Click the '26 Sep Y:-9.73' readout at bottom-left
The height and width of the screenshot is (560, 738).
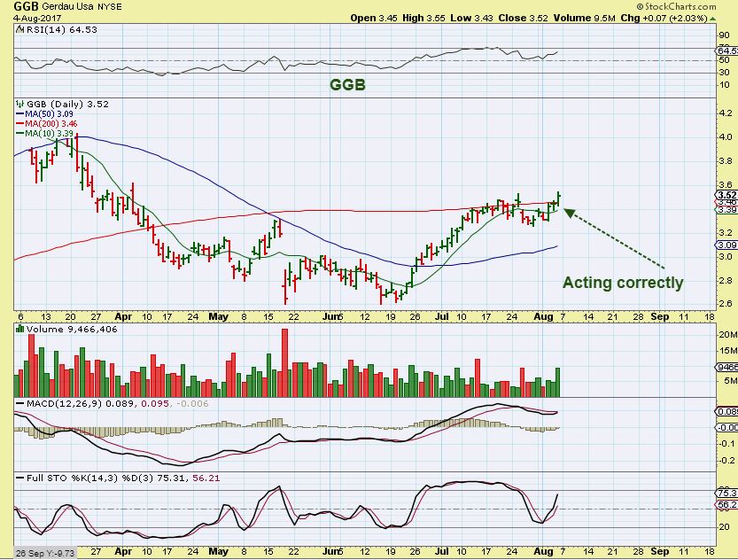[44, 554]
